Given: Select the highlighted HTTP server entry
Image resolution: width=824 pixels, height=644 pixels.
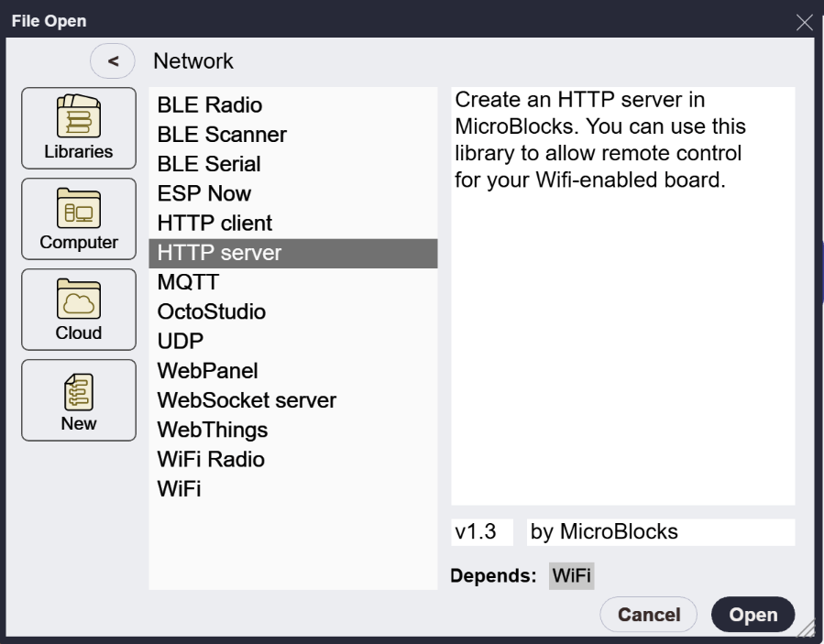Looking at the screenshot, I should pyautogui.click(x=293, y=253).
